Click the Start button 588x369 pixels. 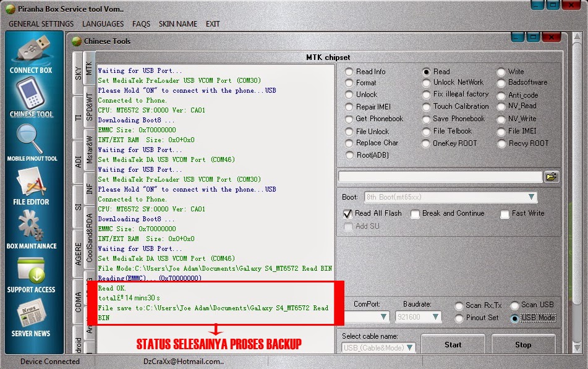(x=453, y=344)
